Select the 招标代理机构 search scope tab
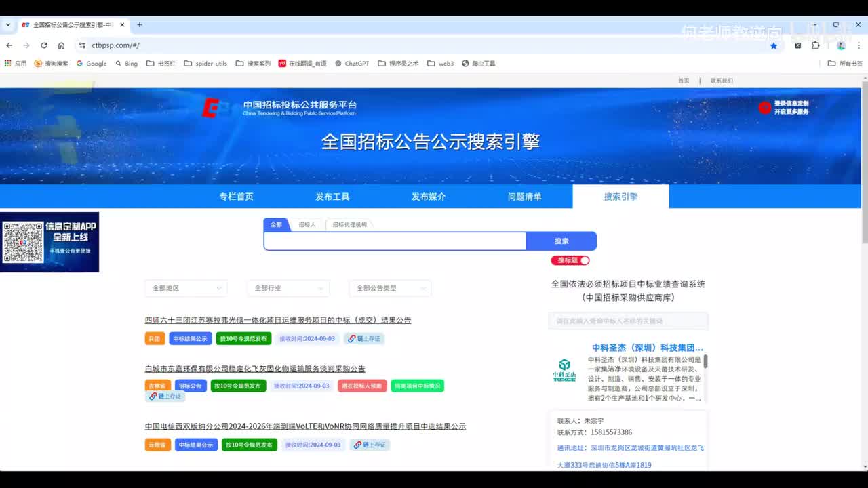The image size is (868, 488). tap(350, 224)
